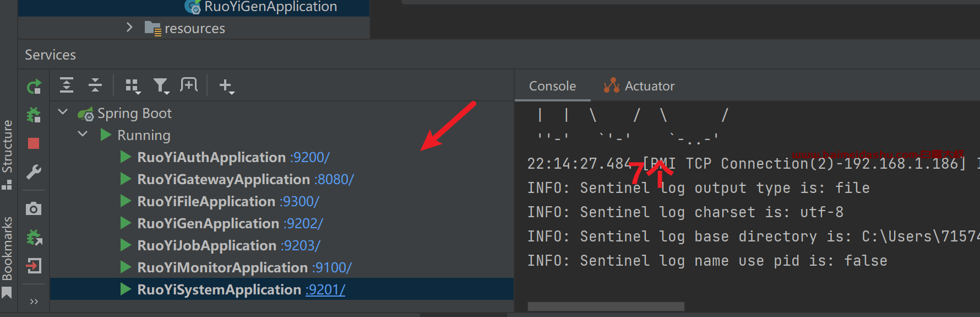Click RuoYiJobApplication run icon
This screenshot has width=980, height=317.
126,245
